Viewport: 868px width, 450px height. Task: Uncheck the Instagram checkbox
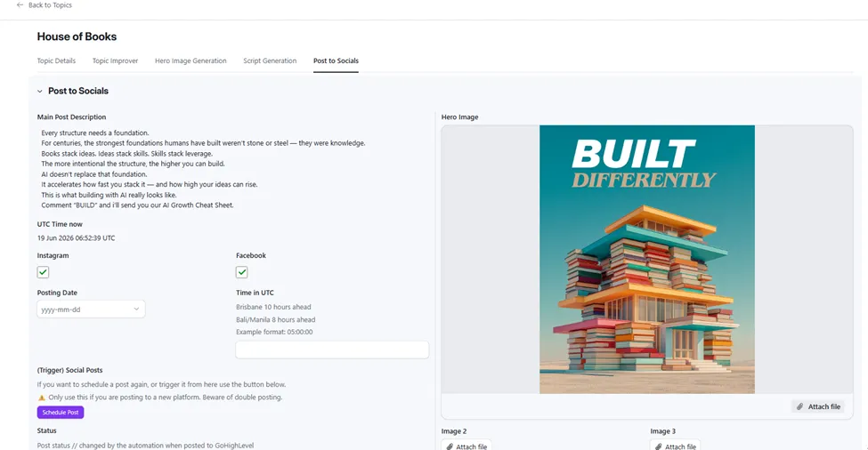(44, 272)
